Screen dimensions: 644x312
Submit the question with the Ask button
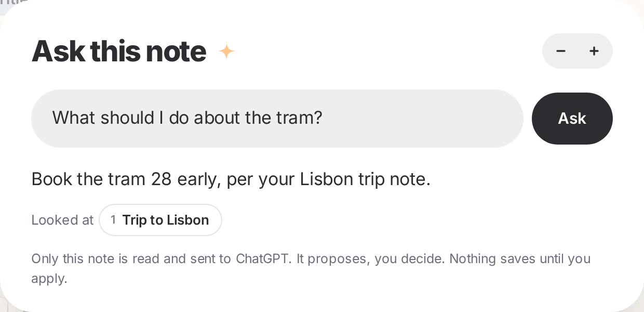pos(572,119)
